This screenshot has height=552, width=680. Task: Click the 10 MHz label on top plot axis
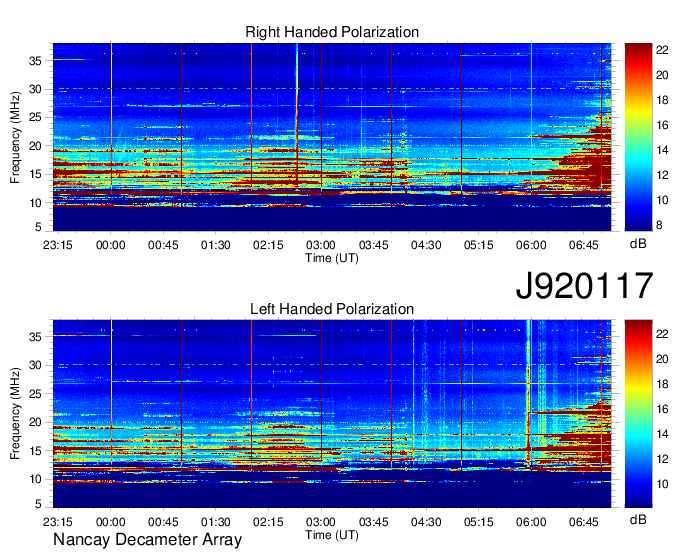(x=35, y=203)
